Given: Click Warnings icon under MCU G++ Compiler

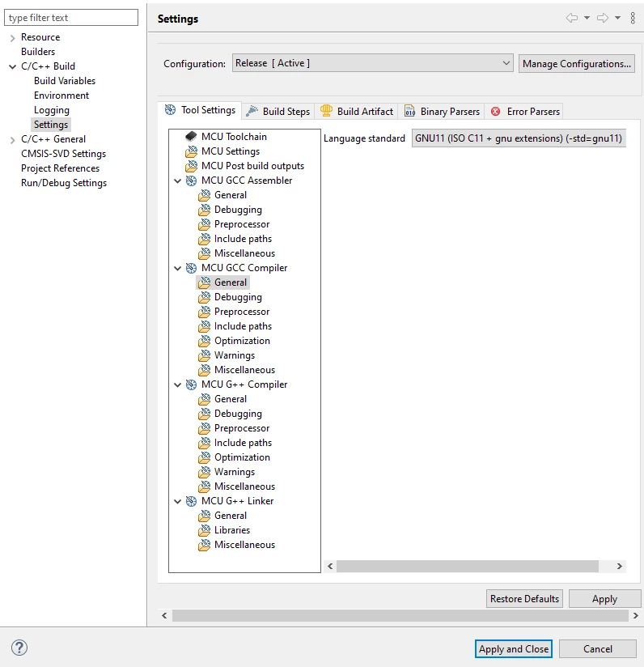Looking at the screenshot, I should pos(204,472).
